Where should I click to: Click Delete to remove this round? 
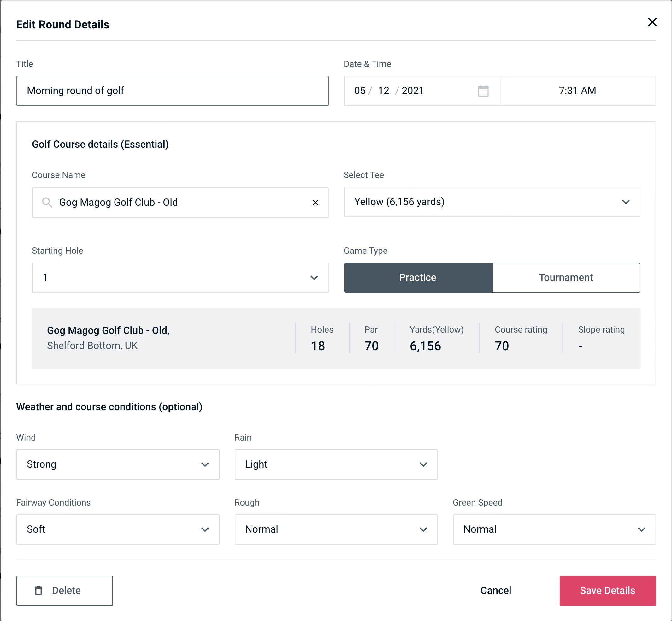(65, 590)
